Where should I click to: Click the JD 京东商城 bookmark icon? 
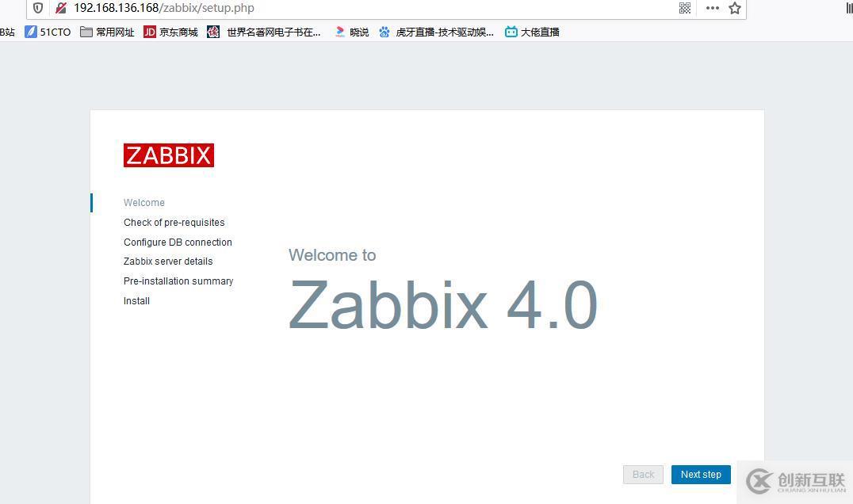pyautogui.click(x=150, y=32)
